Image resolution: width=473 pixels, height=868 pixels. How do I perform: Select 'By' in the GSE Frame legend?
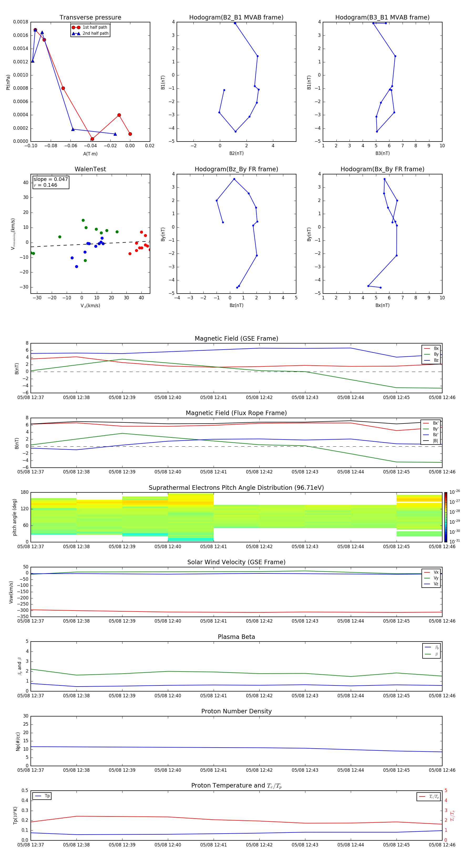pyautogui.click(x=431, y=354)
